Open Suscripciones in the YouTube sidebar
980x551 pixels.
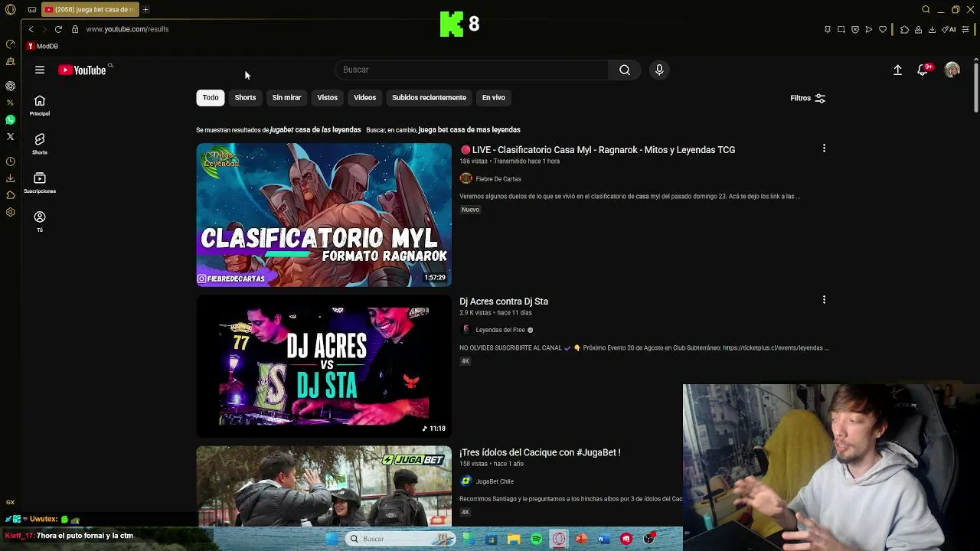[x=40, y=183]
